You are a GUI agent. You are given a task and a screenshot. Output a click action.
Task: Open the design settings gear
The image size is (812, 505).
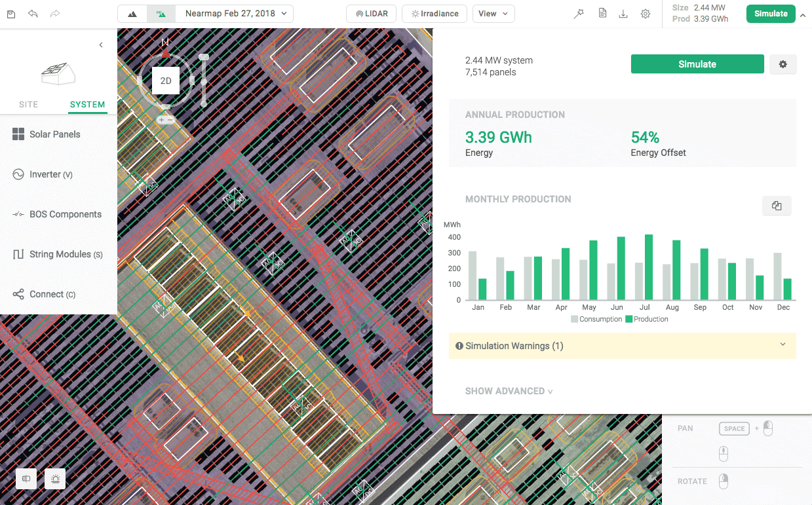(x=783, y=64)
